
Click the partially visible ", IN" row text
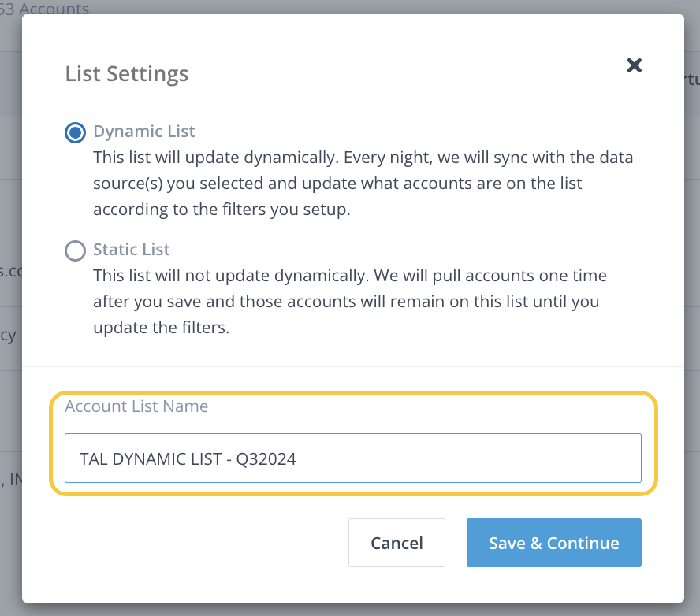pos(11,478)
